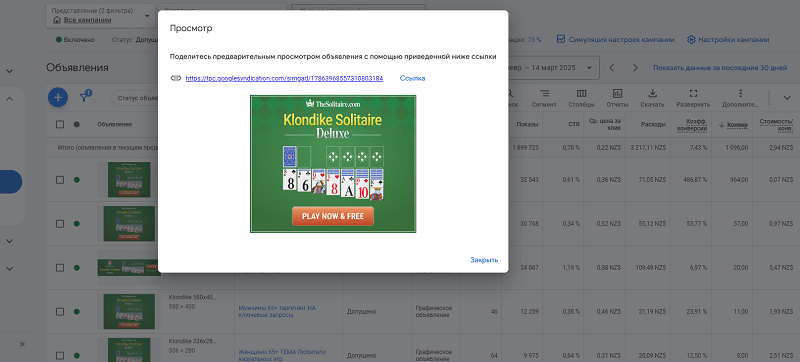Open thumbnail of Klondike 336x280 ad
800x362 pixels.
(x=129, y=350)
